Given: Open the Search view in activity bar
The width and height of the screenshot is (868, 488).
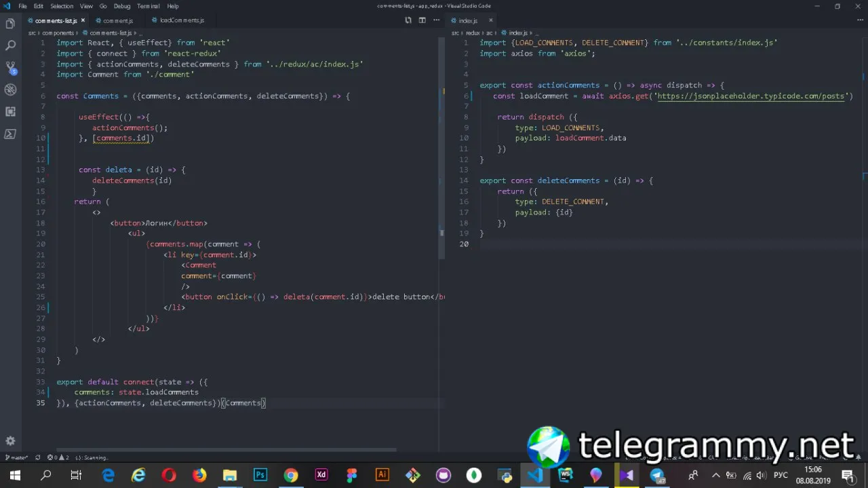Looking at the screenshot, I should point(10,45).
